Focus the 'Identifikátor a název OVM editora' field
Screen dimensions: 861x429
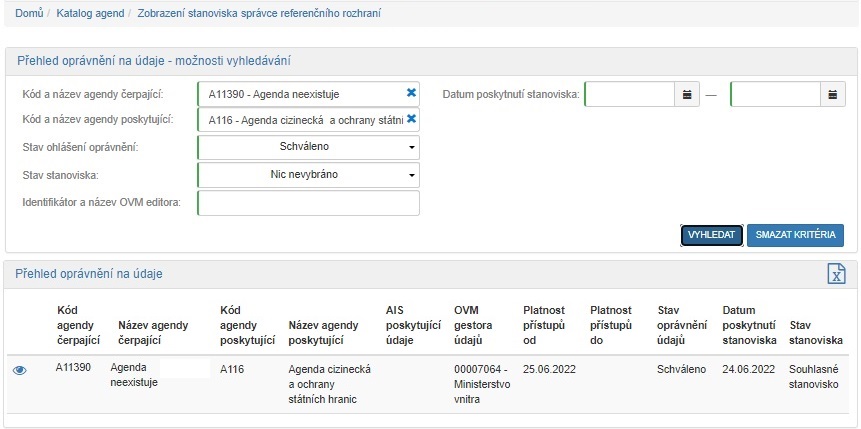pyautogui.click(x=309, y=203)
